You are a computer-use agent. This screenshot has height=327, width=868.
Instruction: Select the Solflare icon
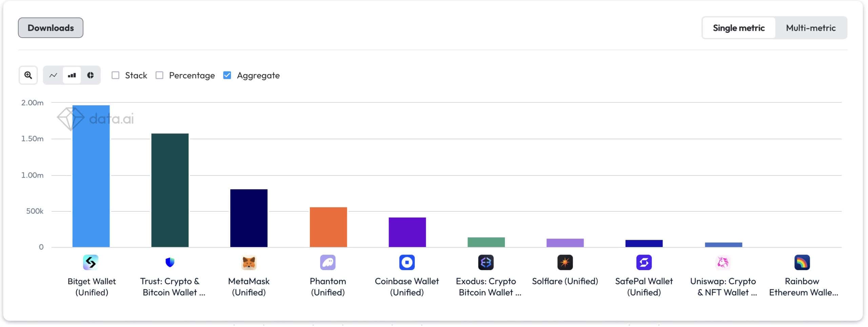[565, 262]
